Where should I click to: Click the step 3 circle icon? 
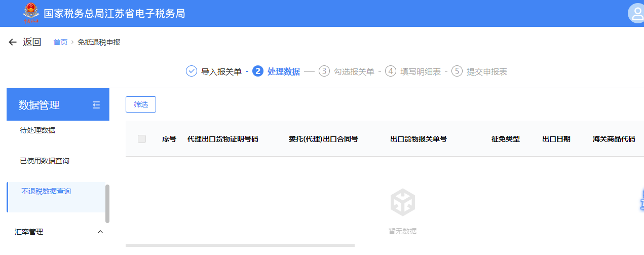[x=324, y=71]
